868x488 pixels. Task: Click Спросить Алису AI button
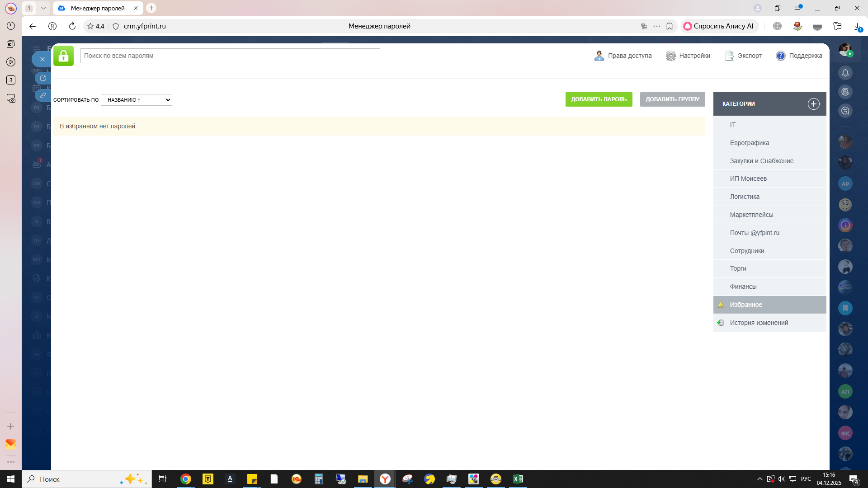(718, 26)
